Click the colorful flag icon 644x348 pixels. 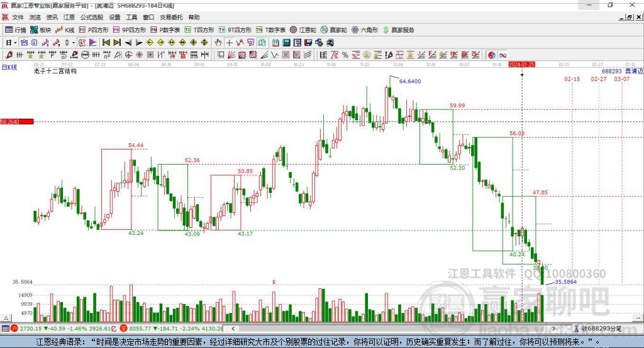coord(93,43)
